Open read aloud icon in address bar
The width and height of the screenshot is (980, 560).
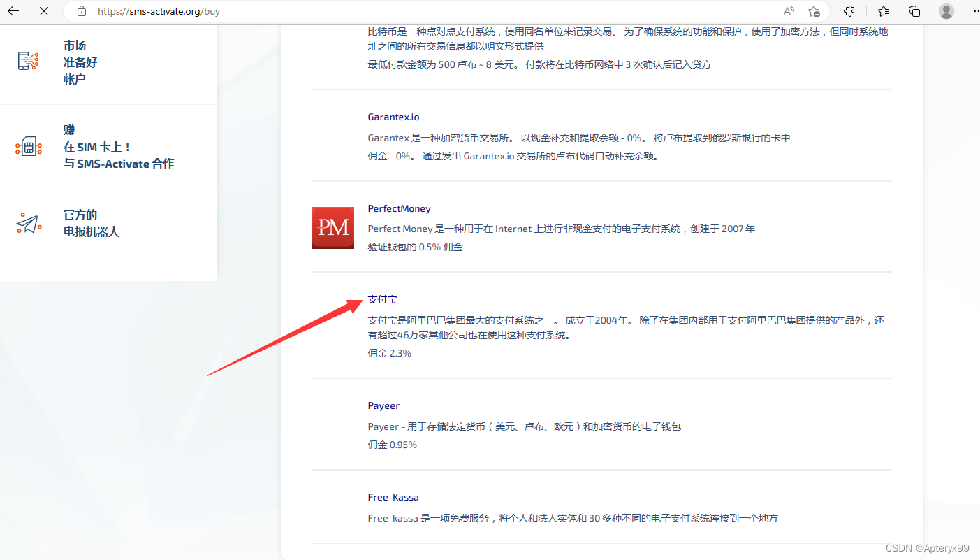point(789,11)
